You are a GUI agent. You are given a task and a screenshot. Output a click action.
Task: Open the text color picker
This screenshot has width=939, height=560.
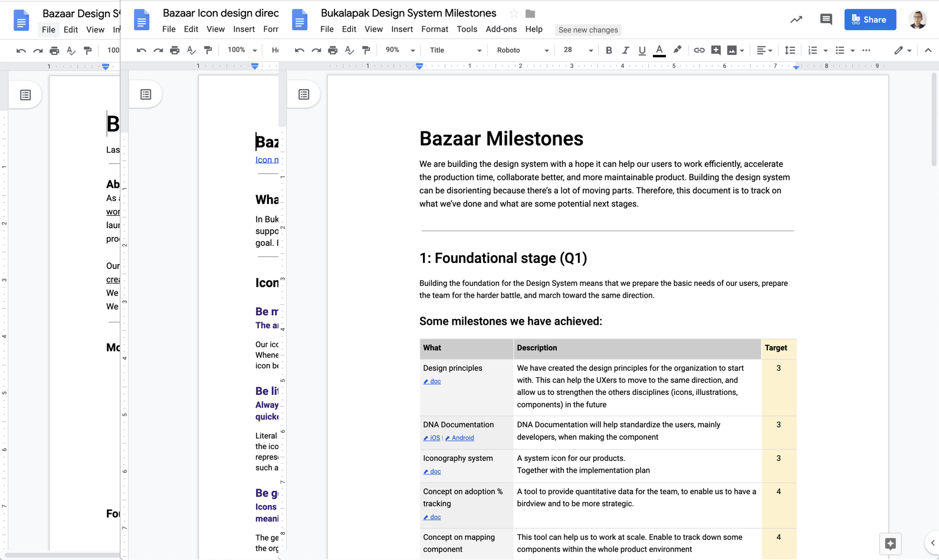coord(659,50)
